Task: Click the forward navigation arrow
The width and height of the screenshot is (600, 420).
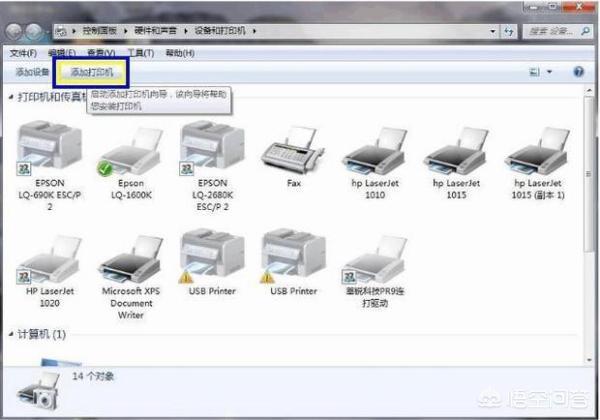Action: (34, 31)
